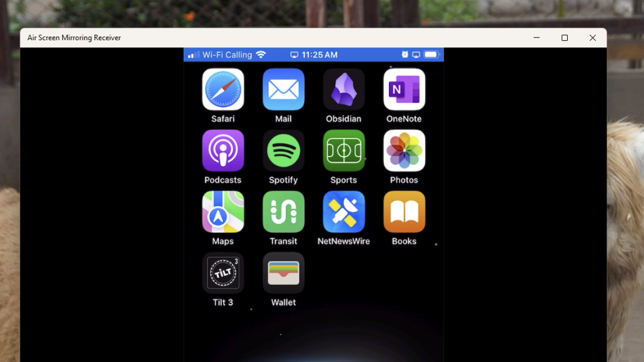Click the 11:25 AM clock text
The width and height of the screenshot is (644, 362).
click(320, 55)
